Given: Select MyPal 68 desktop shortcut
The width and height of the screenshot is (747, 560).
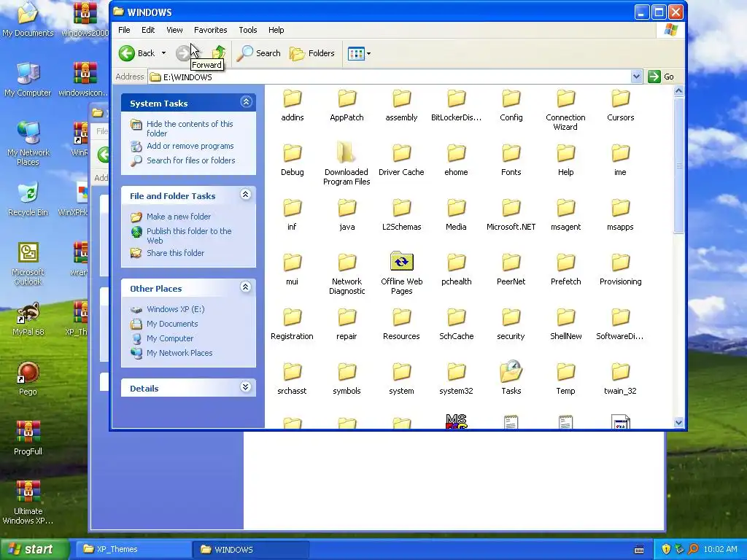Looking at the screenshot, I should tap(28, 319).
